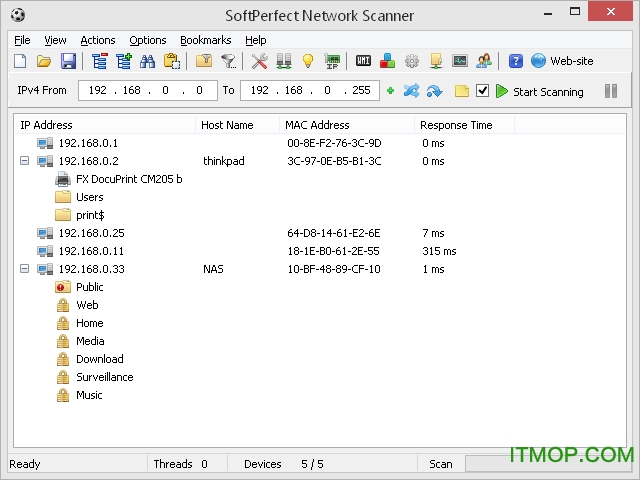The width and height of the screenshot is (640, 480).
Task: Click the light bulb icon
Action: [308, 61]
